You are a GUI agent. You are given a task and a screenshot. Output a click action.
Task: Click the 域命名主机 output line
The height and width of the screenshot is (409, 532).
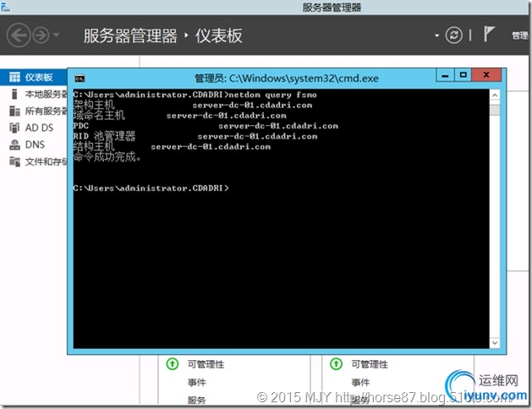tap(180, 116)
